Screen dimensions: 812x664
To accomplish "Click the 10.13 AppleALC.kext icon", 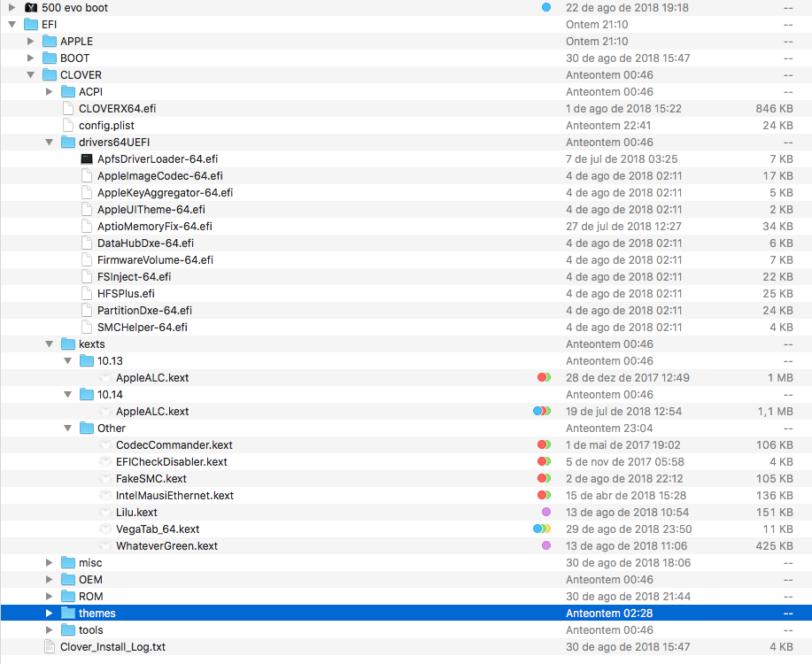I will click(105, 378).
